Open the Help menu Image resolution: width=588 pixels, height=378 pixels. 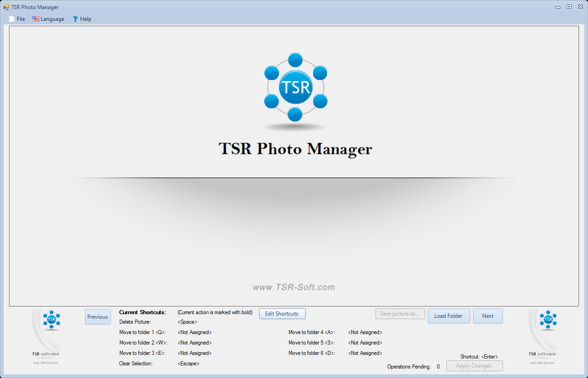coord(82,19)
